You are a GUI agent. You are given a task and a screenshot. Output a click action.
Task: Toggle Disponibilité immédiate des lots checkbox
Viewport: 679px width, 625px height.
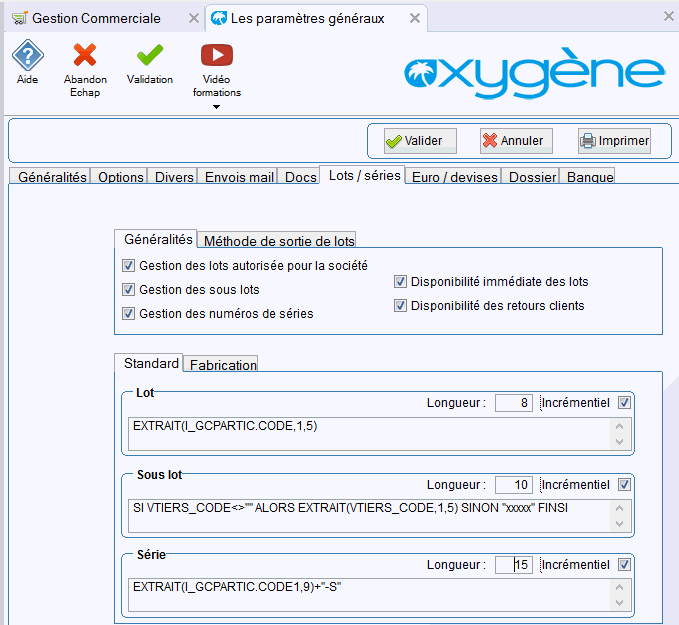point(401,281)
